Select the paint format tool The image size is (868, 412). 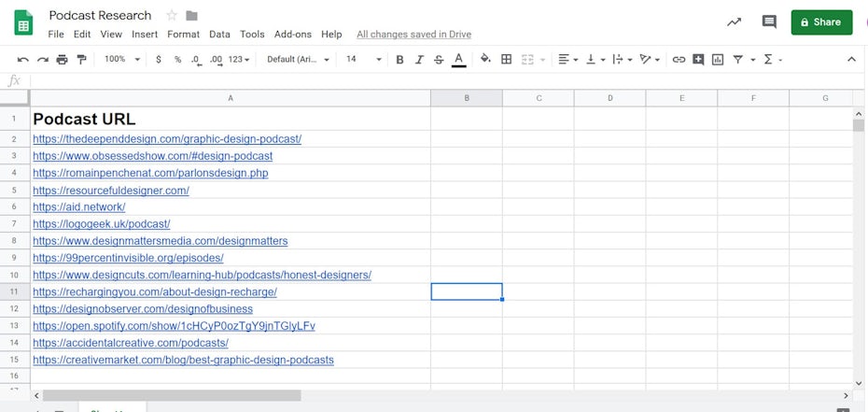81,60
